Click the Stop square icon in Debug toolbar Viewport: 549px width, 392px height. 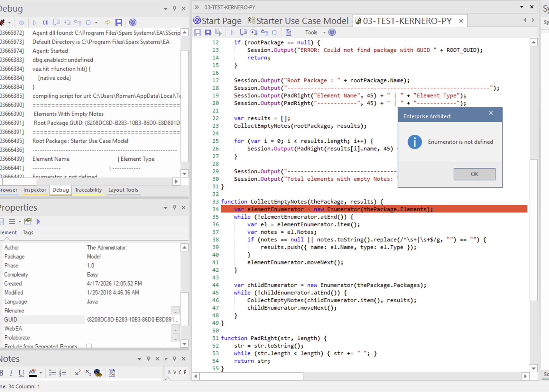pos(88,22)
